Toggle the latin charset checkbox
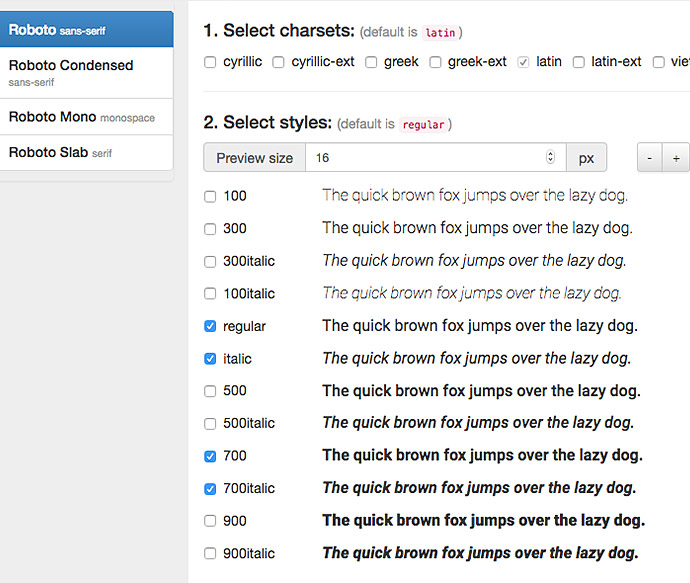 (523, 62)
